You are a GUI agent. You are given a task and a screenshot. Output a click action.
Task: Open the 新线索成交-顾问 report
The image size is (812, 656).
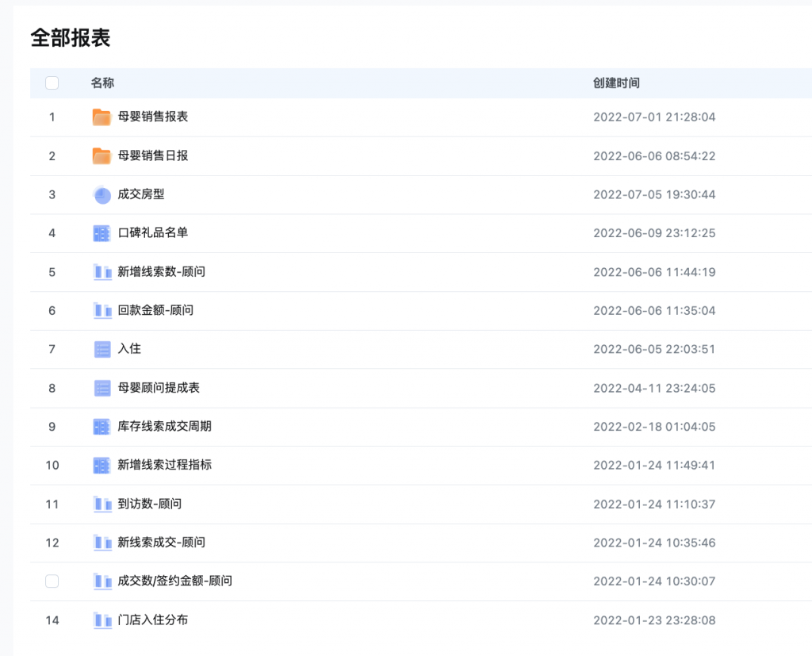[x=161, y=543]
